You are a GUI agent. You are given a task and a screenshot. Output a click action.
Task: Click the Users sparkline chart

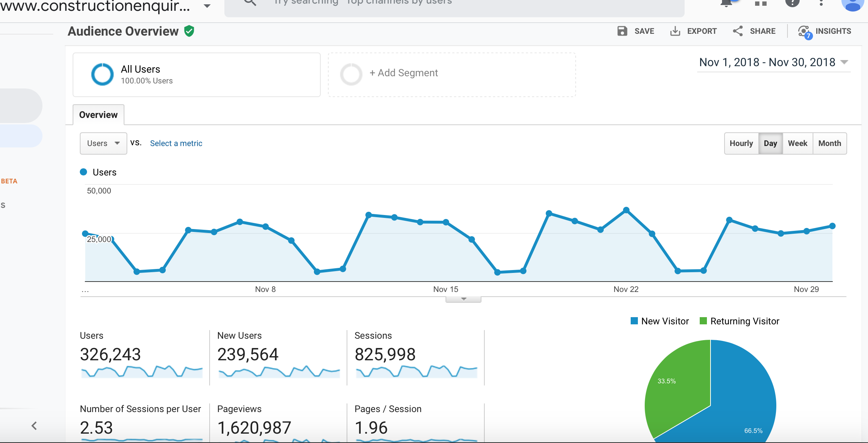(142, 371)
